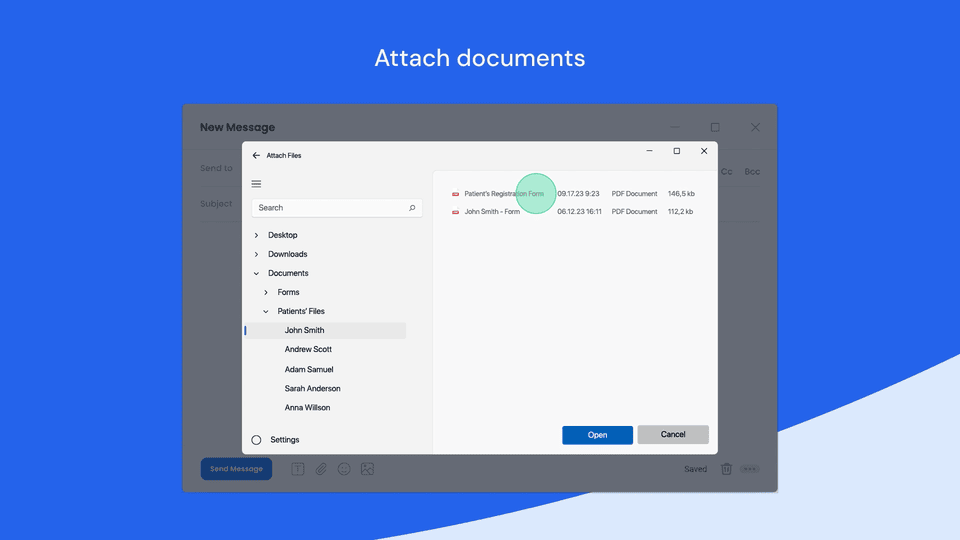960x540 pixels.
Task: Click the trash delete draft icon
Action: [727, 469]
